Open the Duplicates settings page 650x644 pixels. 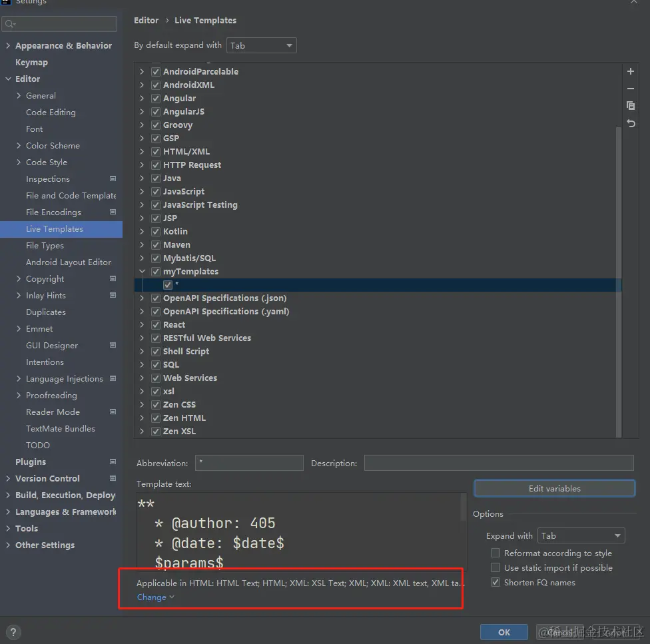[45, 312]
